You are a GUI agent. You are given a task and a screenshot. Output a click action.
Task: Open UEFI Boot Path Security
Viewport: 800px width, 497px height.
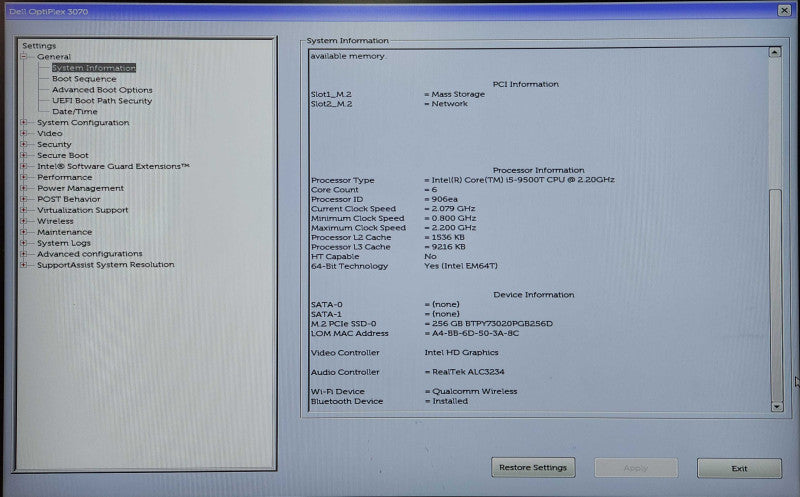tap(102, 101)
